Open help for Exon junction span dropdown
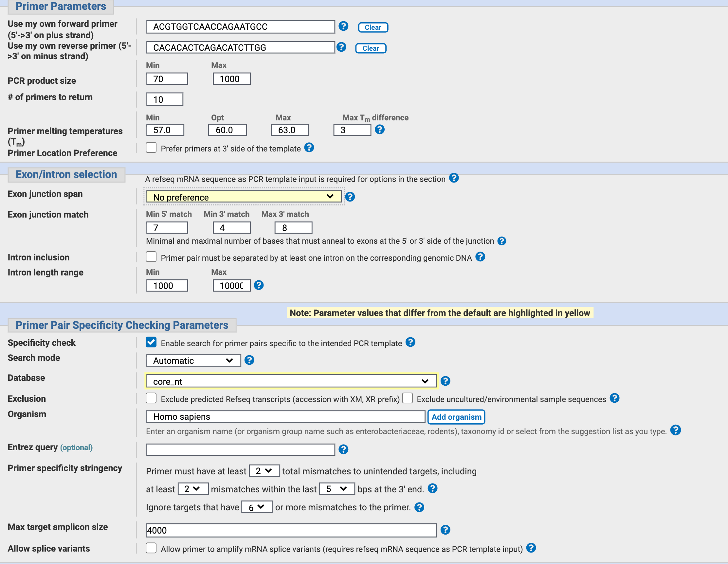 click(350, 197)
